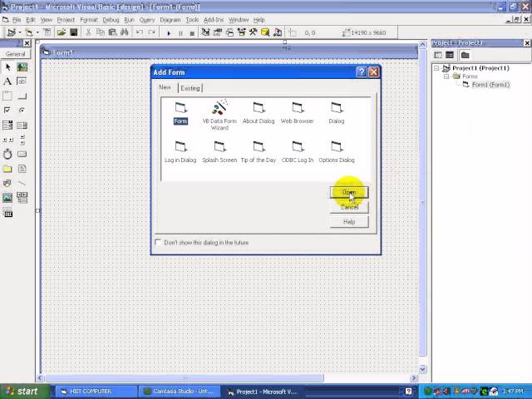Click the Open Project toolbar icon

coord(62,32)
